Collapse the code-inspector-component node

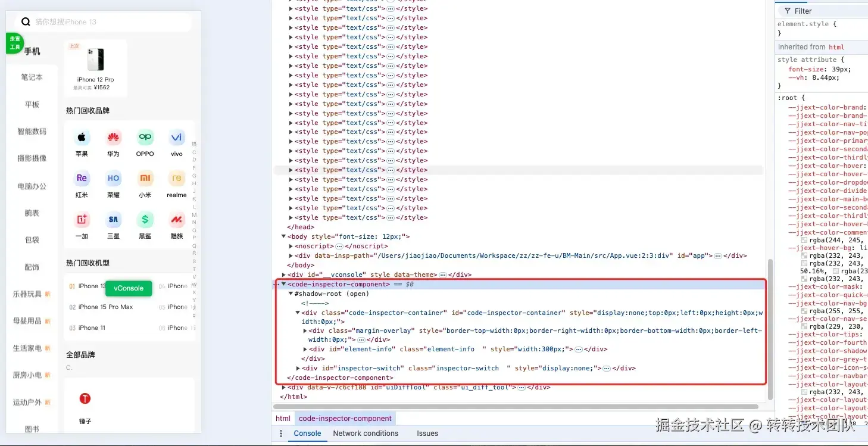coord(283,284)
